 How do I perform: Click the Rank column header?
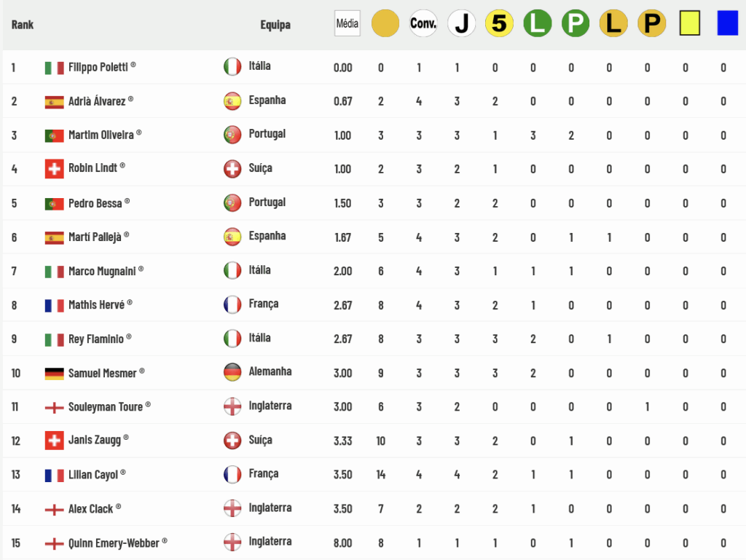pos(23,25)
